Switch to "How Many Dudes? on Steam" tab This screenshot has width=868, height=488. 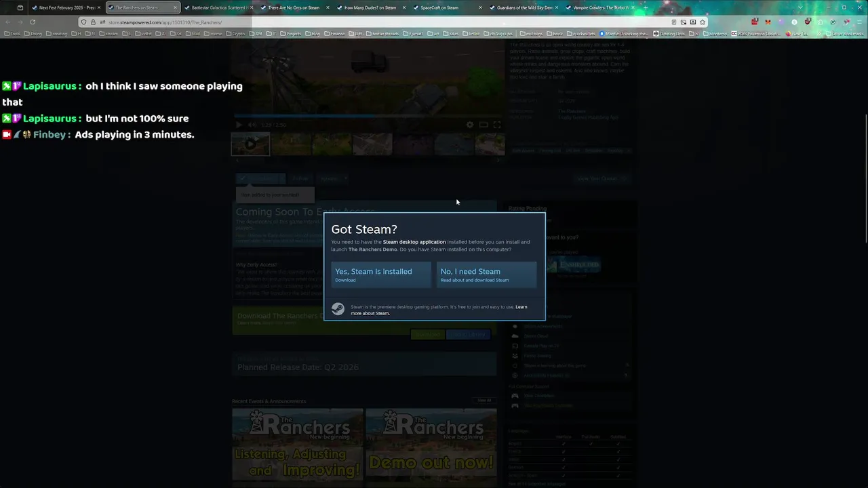tap(370, 7)
